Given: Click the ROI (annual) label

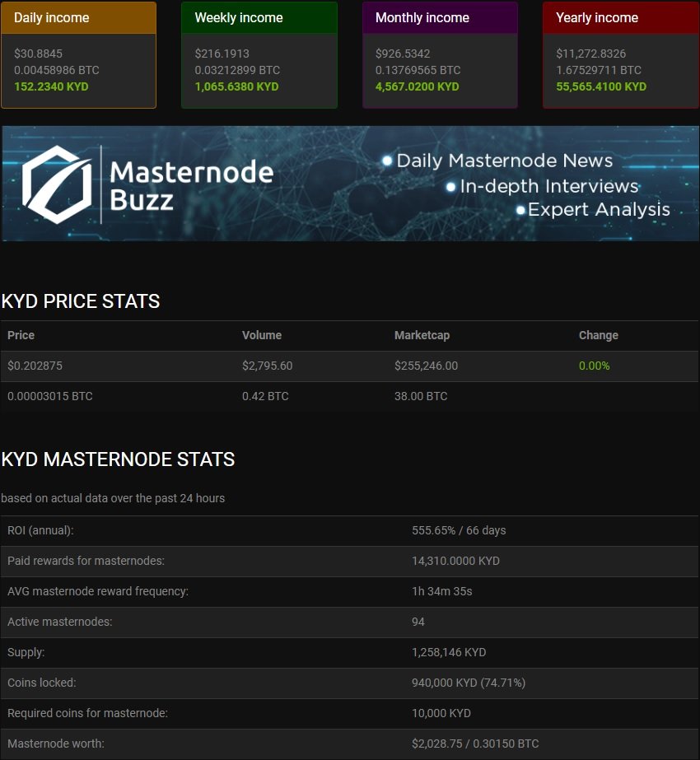Looking at the screenshot, I should 40,531.
